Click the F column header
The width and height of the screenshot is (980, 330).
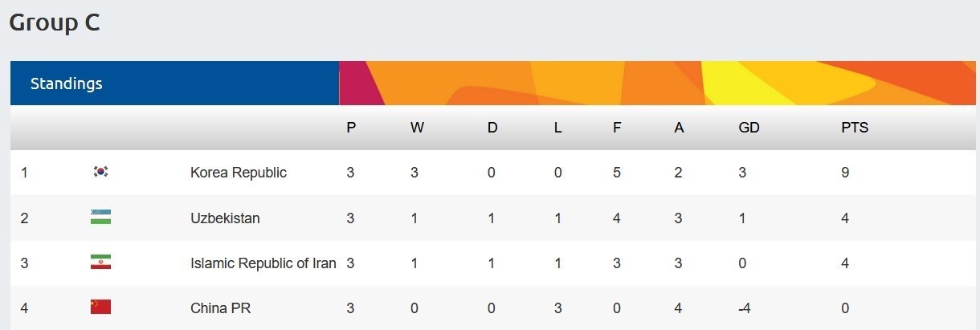click(x=617, y=128)
